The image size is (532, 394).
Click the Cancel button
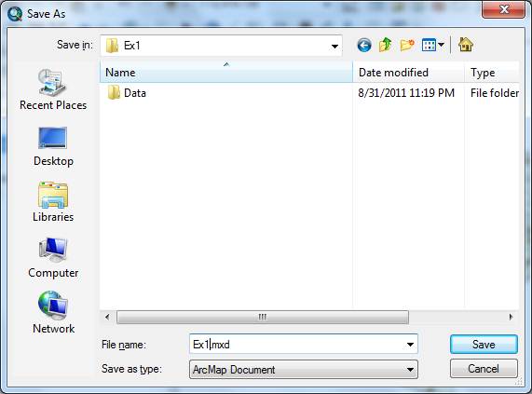(x=484, y=369)
